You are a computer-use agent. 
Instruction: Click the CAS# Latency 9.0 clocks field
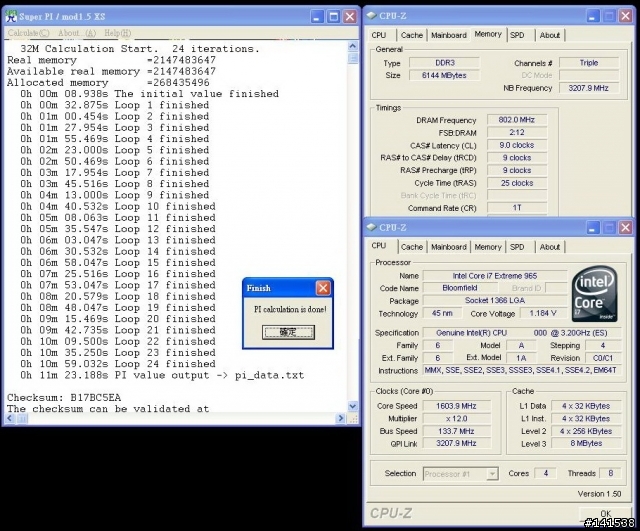[517, 145]
